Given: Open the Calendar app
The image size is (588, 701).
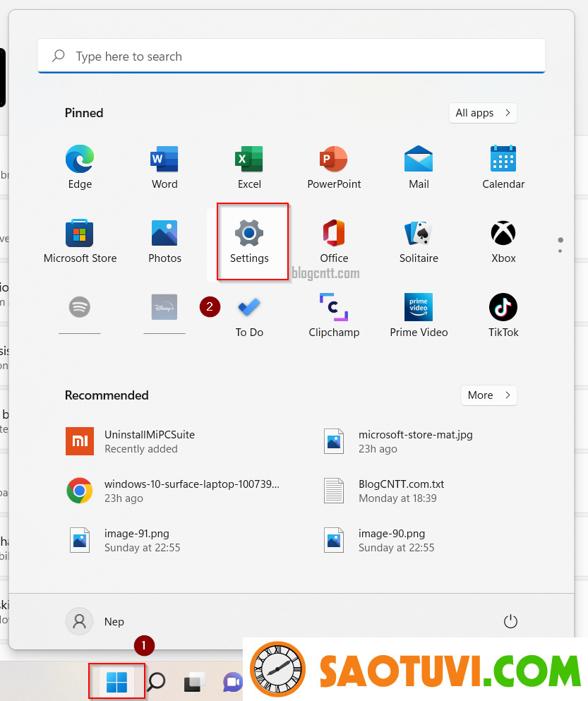Looking at the screenshot, I should point(503,167).
